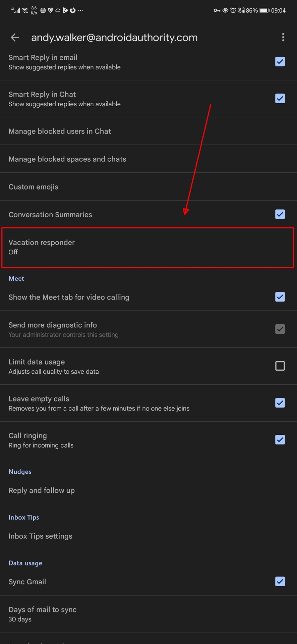The image size is (297, 644).
Task: Tap the VPN key status icon
Action: pos(217,10)
